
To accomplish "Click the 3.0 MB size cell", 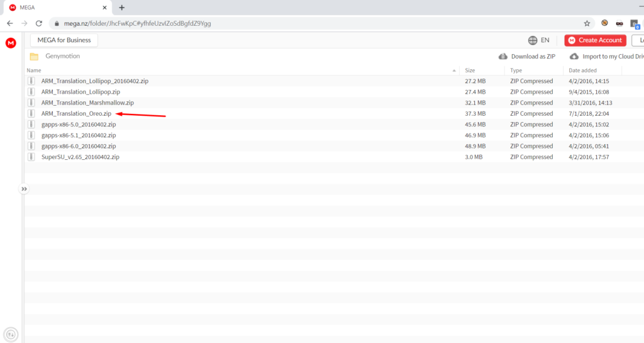I will [474, 157].
